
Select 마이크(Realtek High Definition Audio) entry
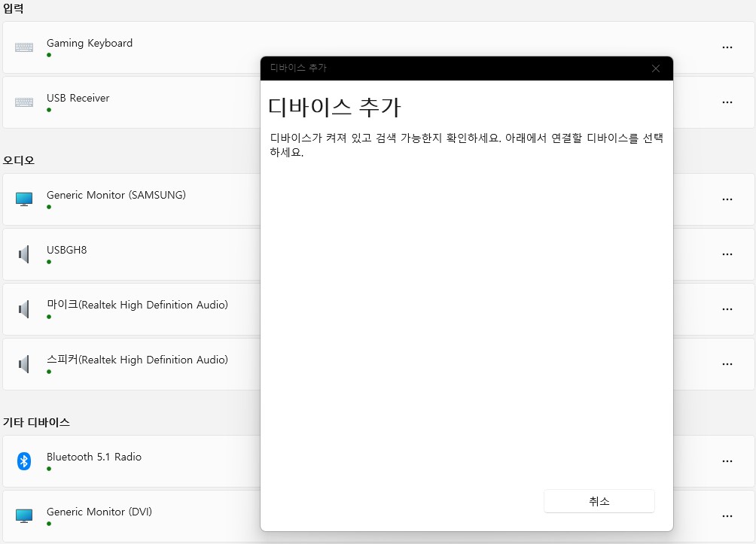coord(137,305)
